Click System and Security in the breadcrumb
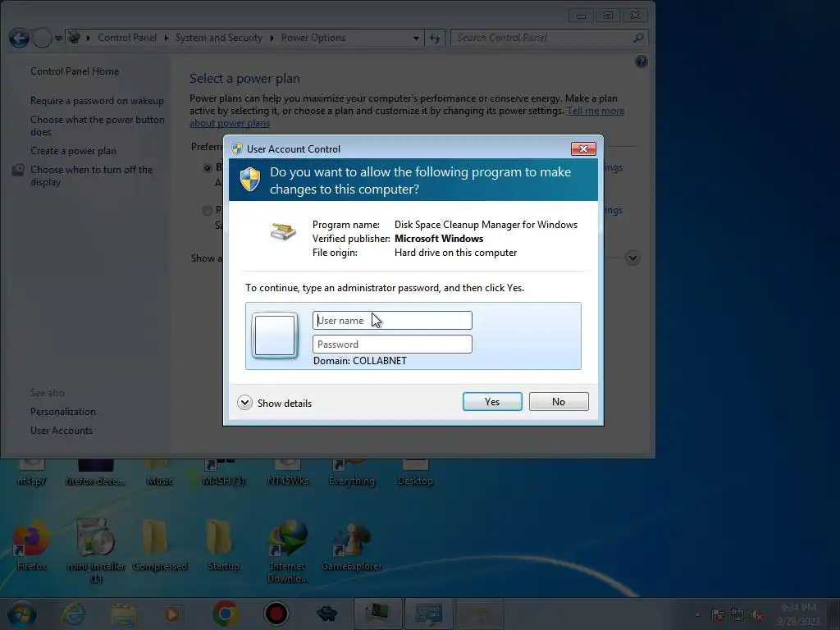Screen dimensions: 840x630 (x=218, y=38)
